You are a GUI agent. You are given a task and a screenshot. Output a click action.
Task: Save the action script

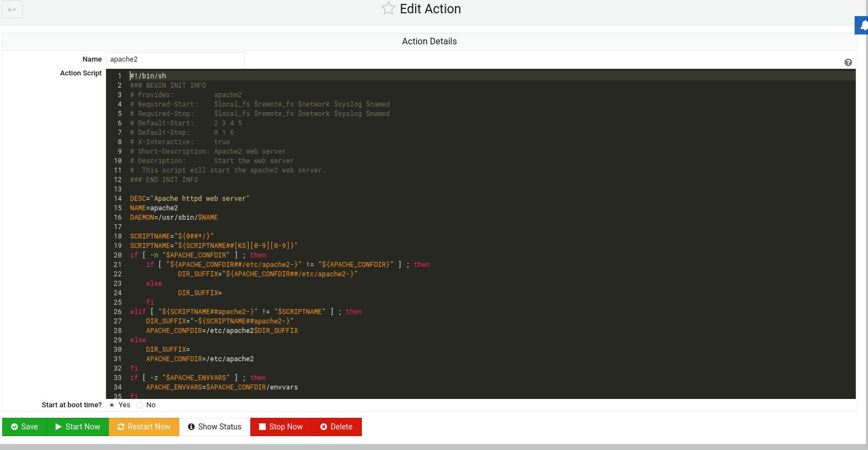24,427
